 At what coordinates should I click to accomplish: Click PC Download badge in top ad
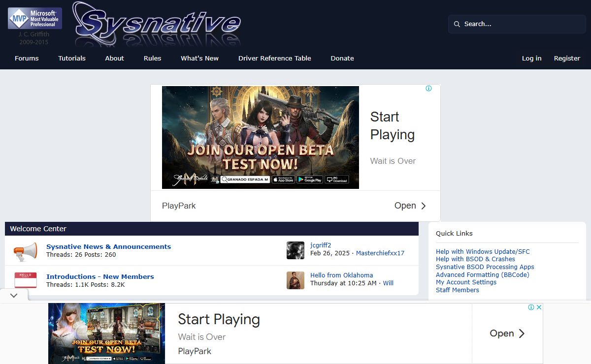coord(337,180)
